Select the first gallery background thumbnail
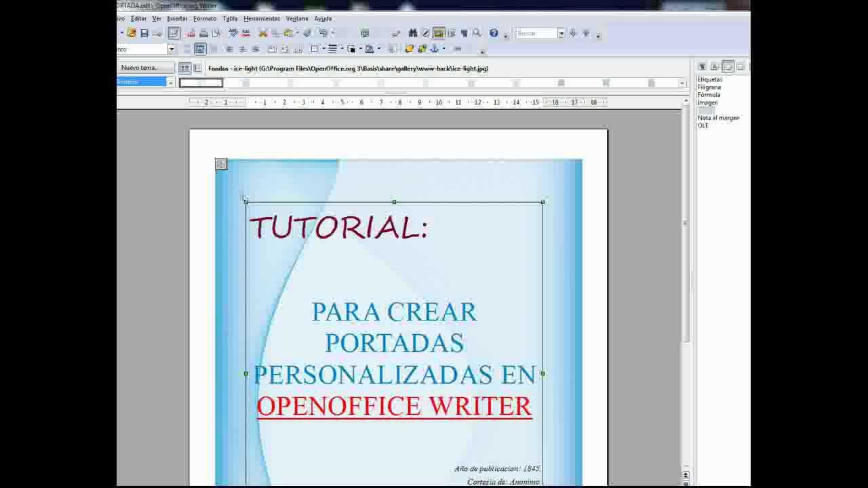 pos(201,83)
